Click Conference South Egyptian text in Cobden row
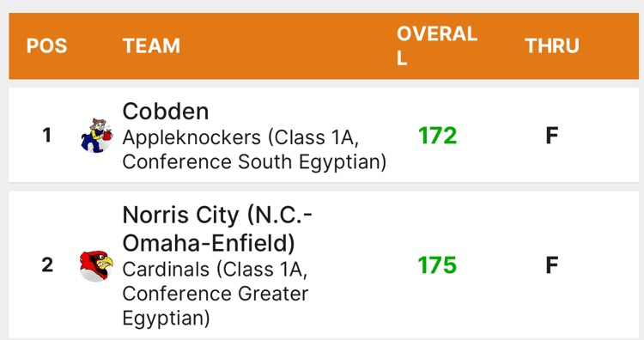 pyautogui.click(x=254, y=161)
